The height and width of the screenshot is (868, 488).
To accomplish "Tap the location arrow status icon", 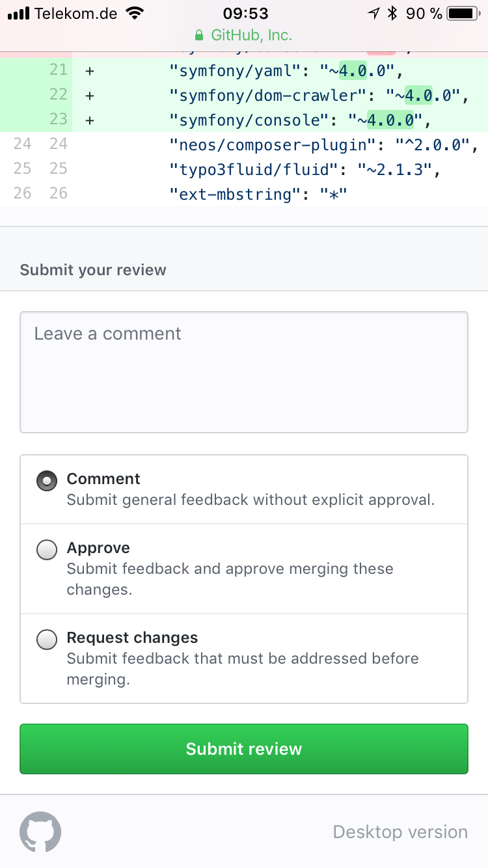I will pos(373,13).
